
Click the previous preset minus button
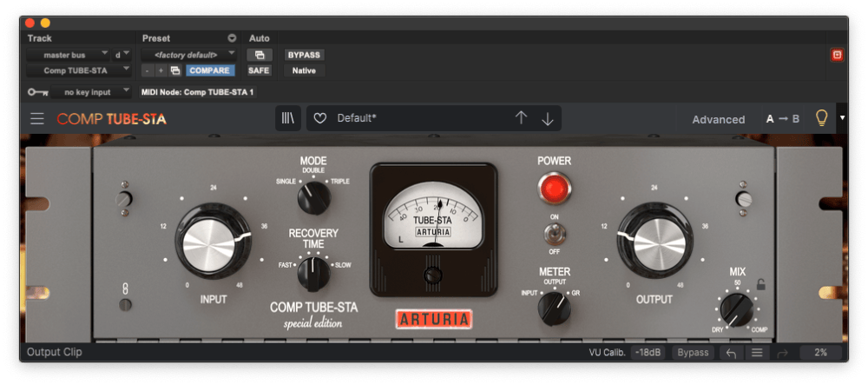pos(147,70)
